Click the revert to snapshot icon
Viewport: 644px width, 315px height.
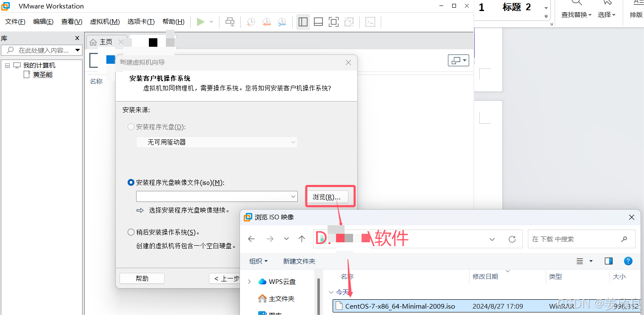pyautogui.click(x=266, y=22)
